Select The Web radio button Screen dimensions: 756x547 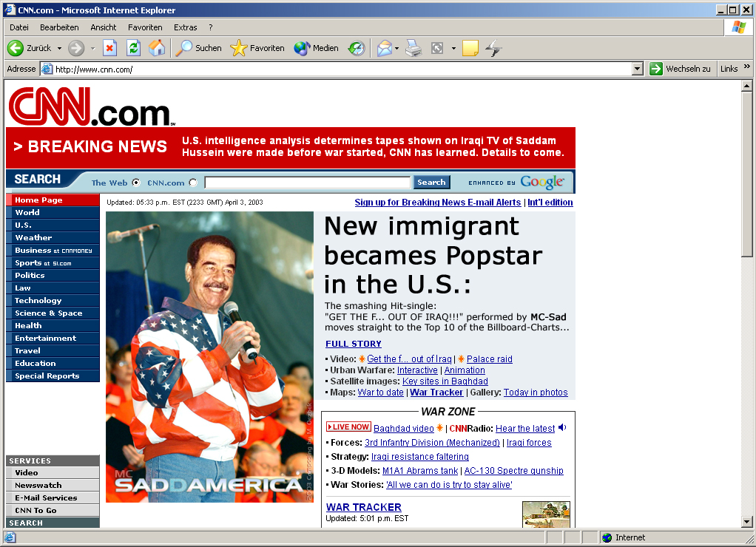(136, 183)
